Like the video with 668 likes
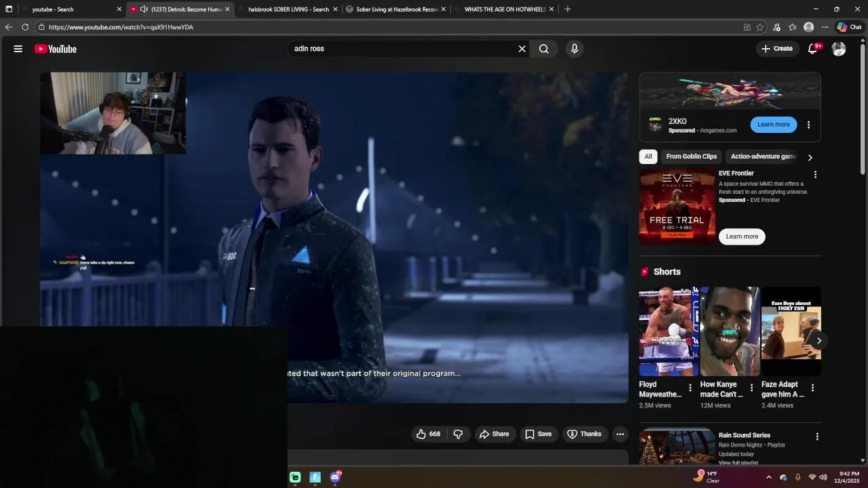 (429, 434)
